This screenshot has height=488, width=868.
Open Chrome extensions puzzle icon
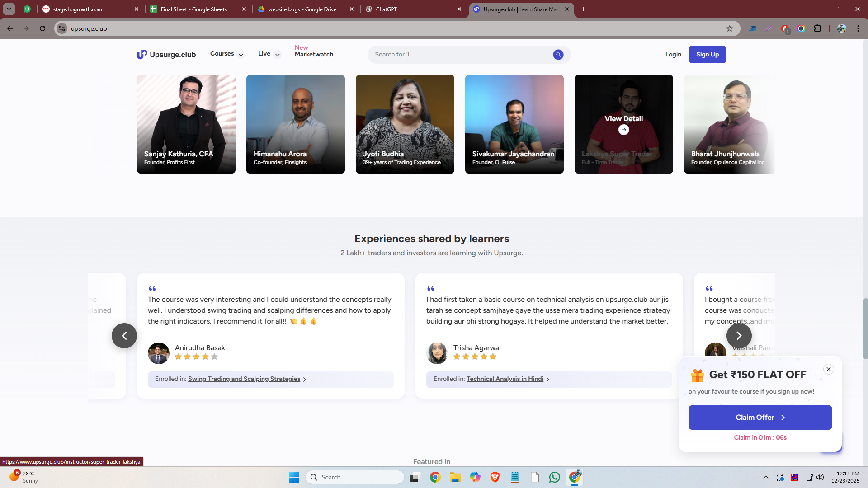pos(817,28)
